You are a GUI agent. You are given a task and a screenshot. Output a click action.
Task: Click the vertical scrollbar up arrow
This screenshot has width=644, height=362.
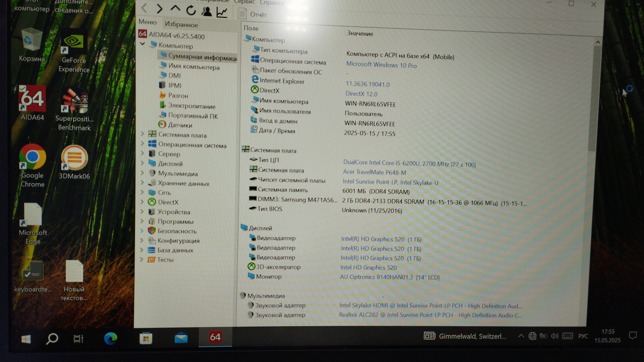tap(597, 42)
